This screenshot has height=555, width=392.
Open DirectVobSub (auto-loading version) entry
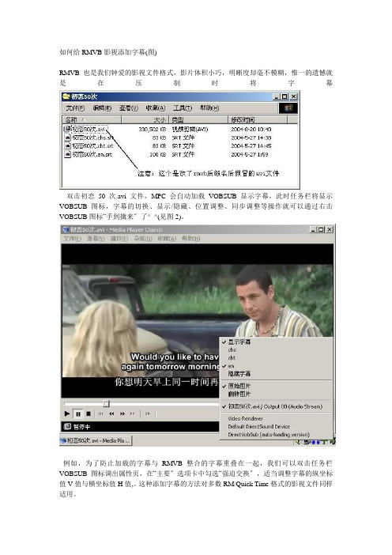[x=276, y=435]
